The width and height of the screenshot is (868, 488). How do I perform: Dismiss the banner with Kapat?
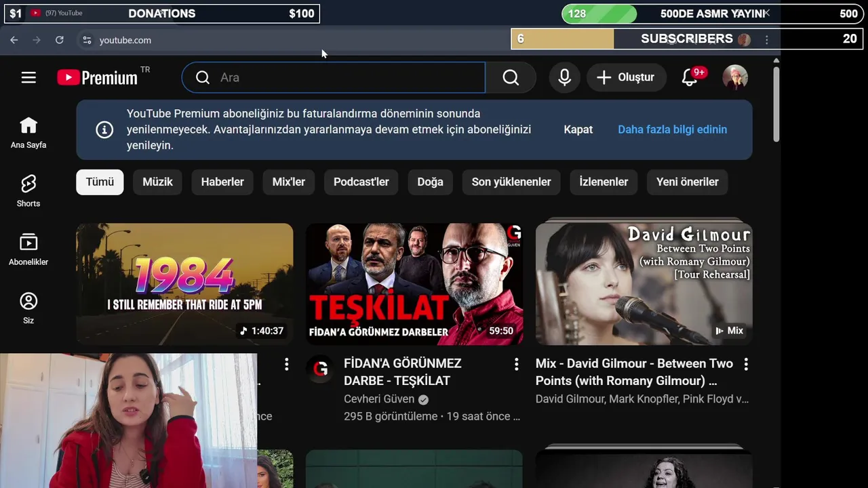click(x=578, y=129)
